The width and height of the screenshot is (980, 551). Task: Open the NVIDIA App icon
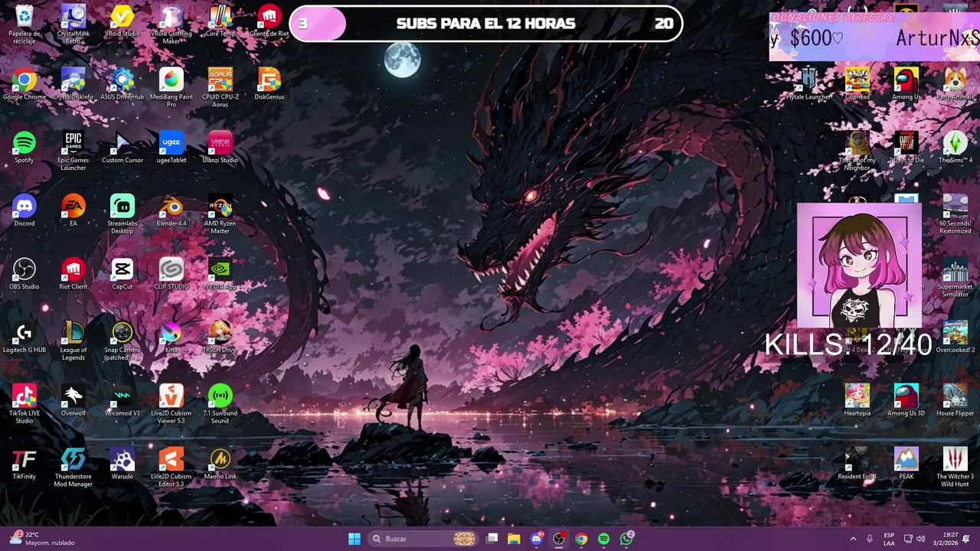click(220, 269)
